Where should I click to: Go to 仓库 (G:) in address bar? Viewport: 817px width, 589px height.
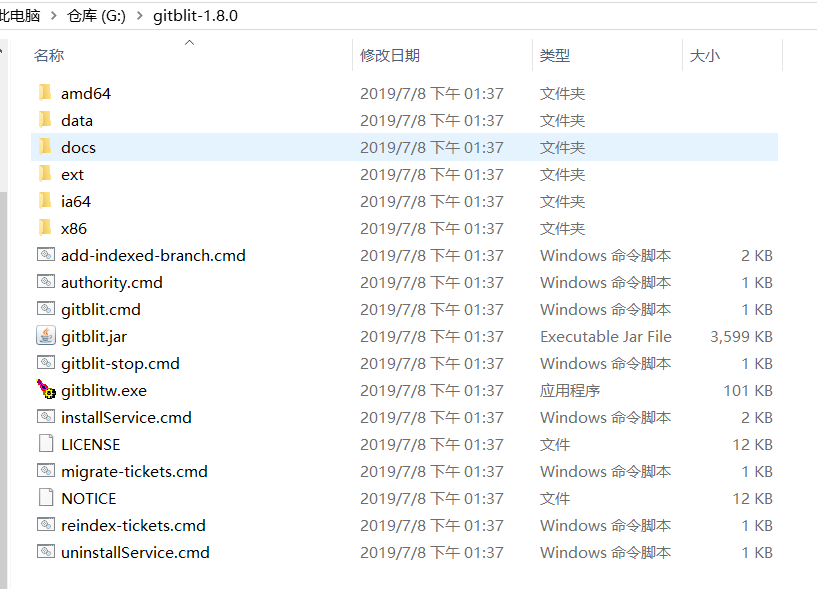(96, 16)
